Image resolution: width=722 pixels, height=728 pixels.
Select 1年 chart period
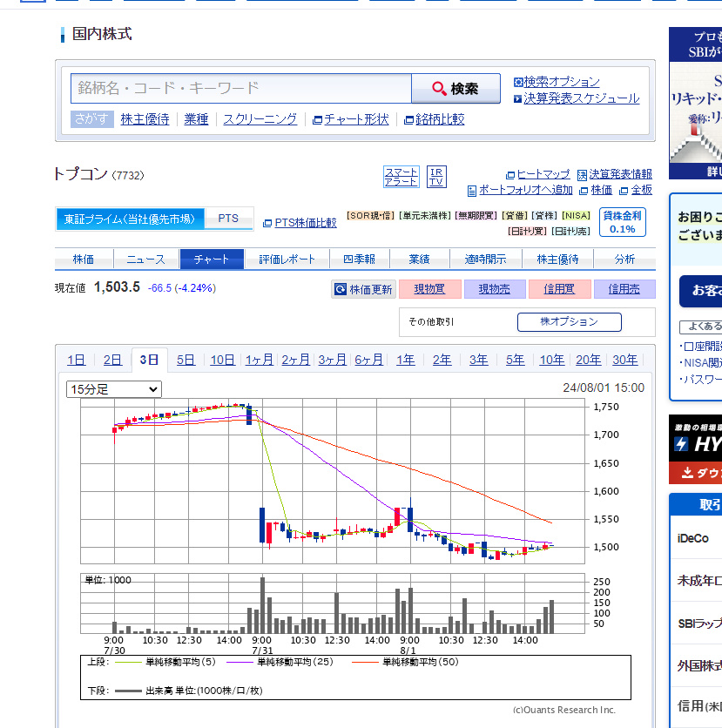tap(405, 360)
